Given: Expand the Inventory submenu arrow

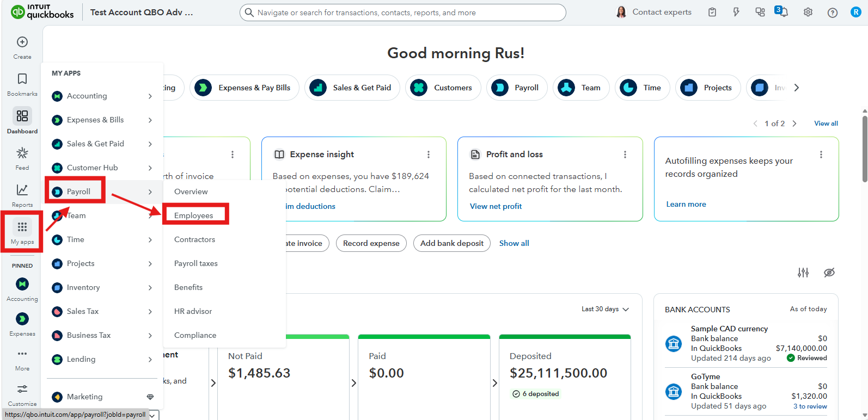Looking at the screenshot, I should [150, 288].
